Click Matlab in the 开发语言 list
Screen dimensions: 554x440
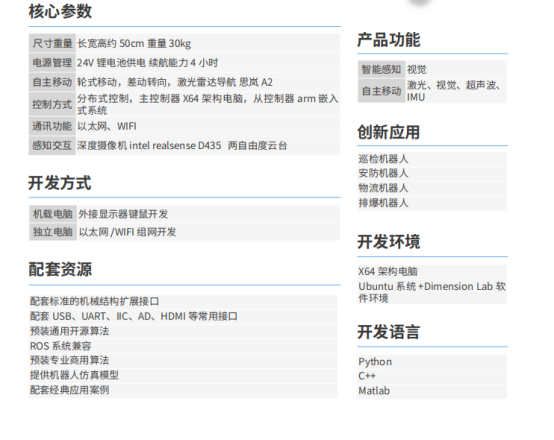pos(374,391)
